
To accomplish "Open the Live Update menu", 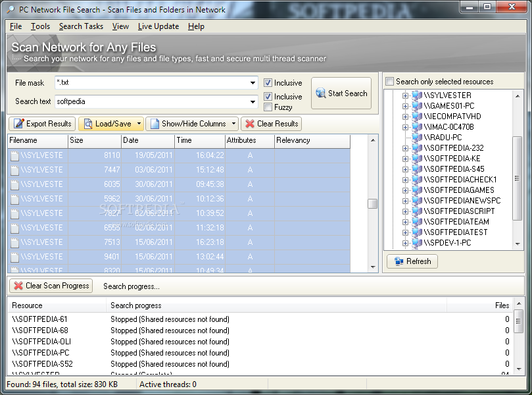I will pos(158,26).
